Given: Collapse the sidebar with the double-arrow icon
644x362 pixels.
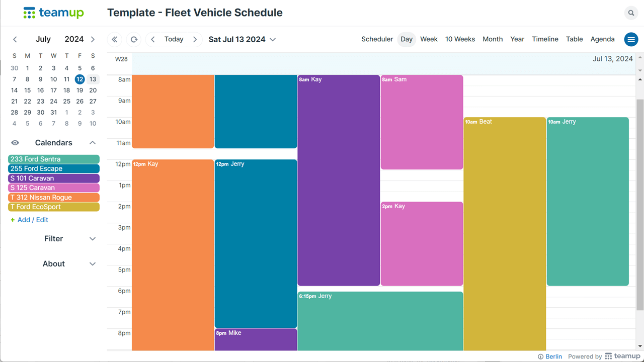Looking at the screenshot, I should 115,39.
